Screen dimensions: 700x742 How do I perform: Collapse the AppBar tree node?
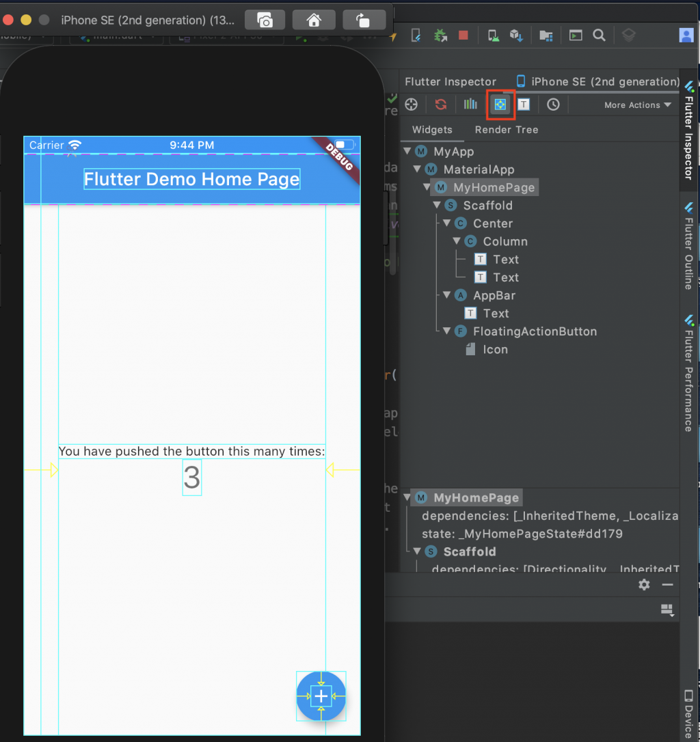(x=447, y=294)
